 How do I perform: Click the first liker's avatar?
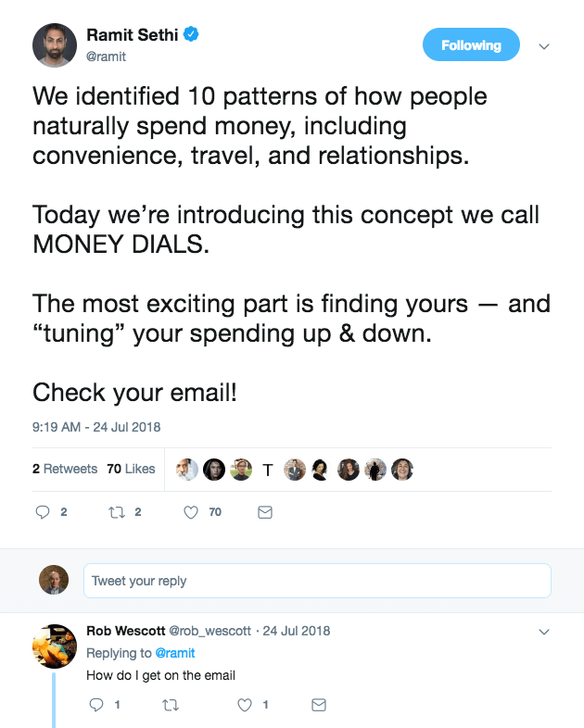click(186, 469)
